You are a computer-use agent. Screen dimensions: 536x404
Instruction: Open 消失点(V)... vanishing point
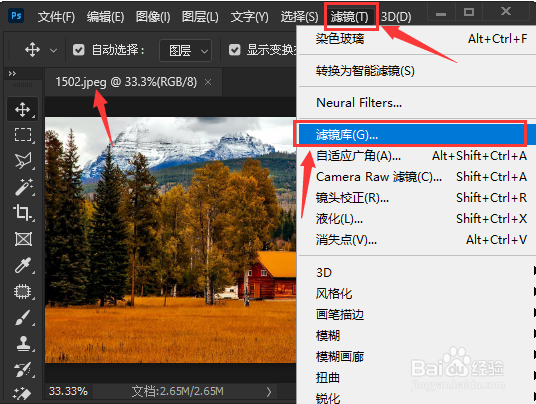[417, 240]
